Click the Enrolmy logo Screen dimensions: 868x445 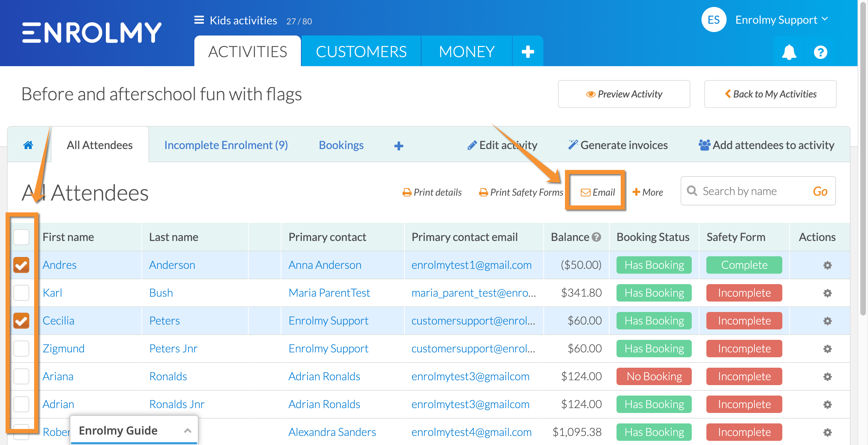(92, 33)
